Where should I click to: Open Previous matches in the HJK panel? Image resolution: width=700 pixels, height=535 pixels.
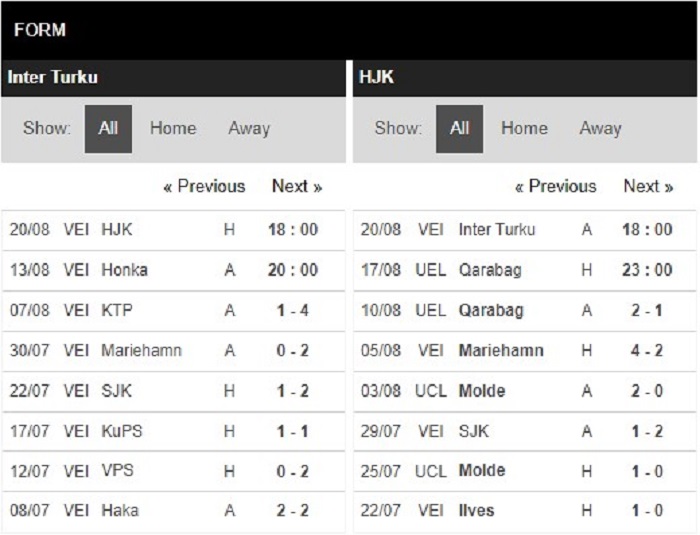(x=555, y=186)
